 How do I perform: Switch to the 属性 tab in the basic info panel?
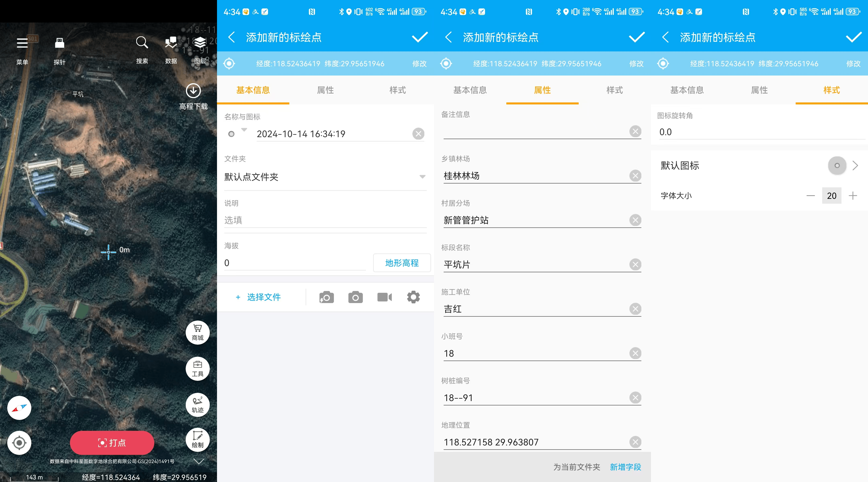325,90
